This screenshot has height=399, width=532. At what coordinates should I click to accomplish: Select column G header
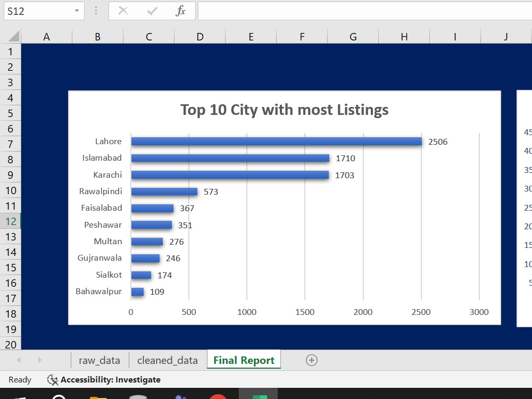pos(353,37)
